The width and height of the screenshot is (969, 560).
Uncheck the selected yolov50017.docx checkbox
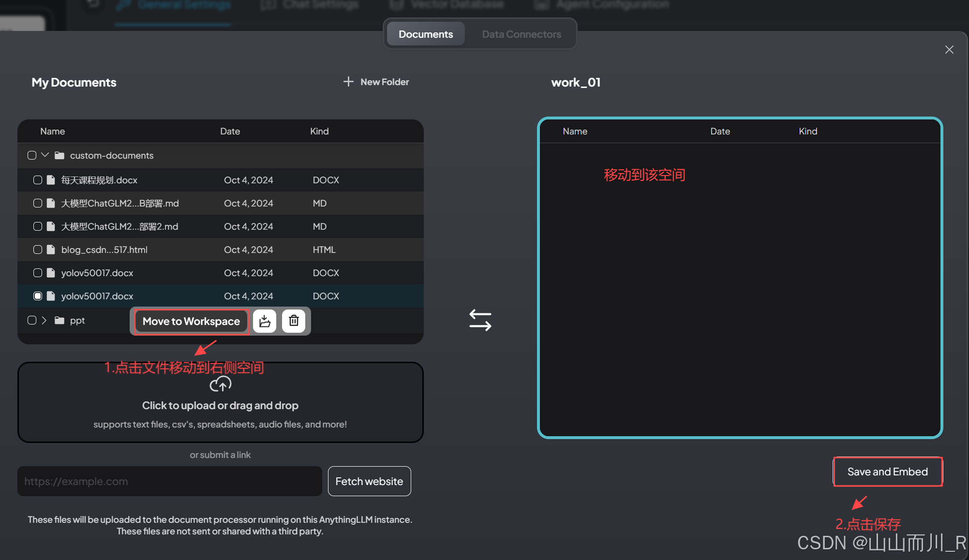click(38, 296)
